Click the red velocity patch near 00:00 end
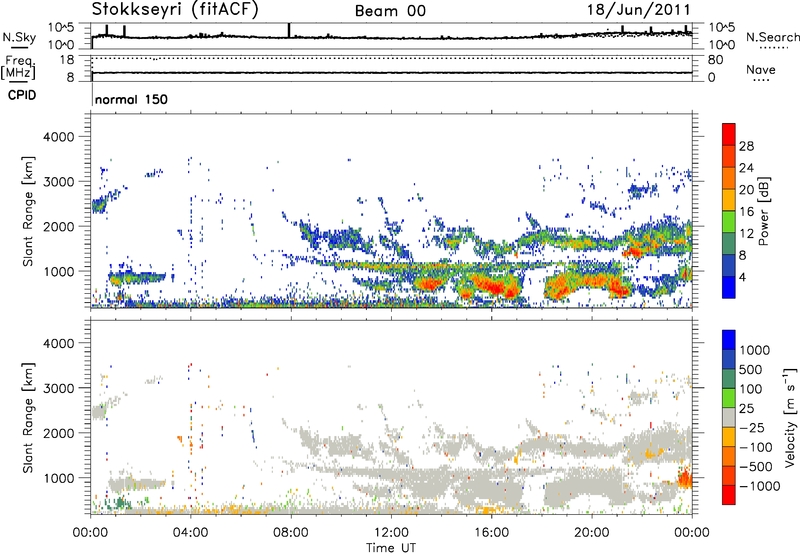This screenshot has width=800, height=554. [685, 479]
